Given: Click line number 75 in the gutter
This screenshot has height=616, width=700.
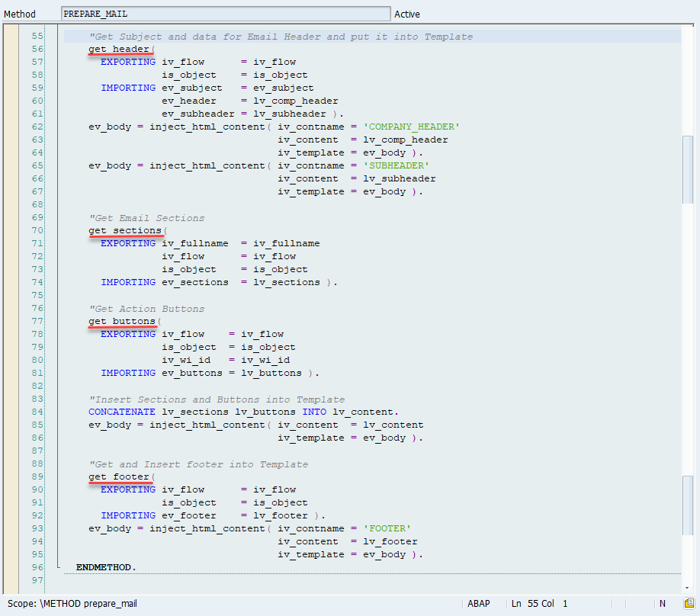Looking at the screenshot, I should [x=37, y=295].
